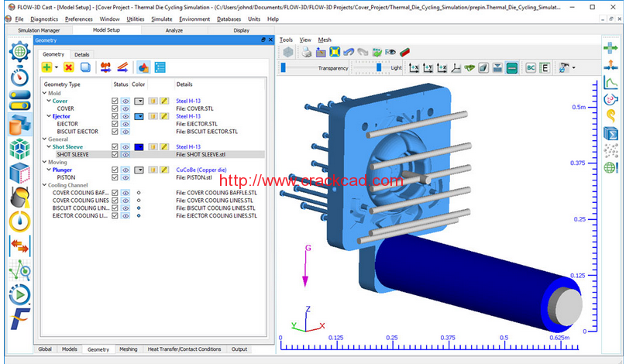Screen dimensions: 626x364
Task: Select the +X view orientation icon
Action: 414,68
